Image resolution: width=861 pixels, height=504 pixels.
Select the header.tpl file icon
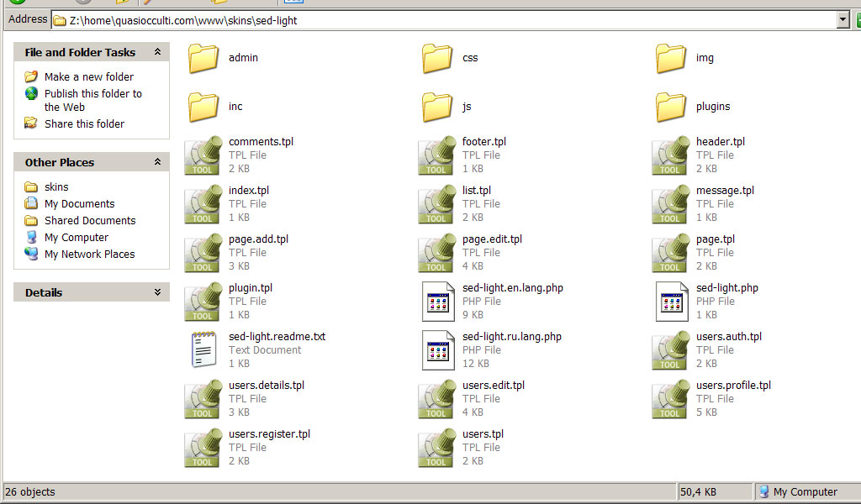tap(671, 156)
